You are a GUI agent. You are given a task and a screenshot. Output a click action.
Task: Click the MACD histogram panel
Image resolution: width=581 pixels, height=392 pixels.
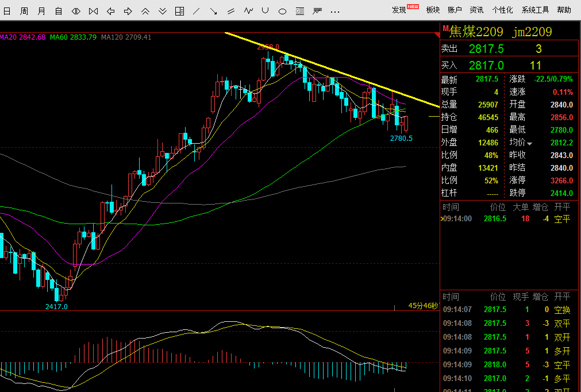[218, 350]
